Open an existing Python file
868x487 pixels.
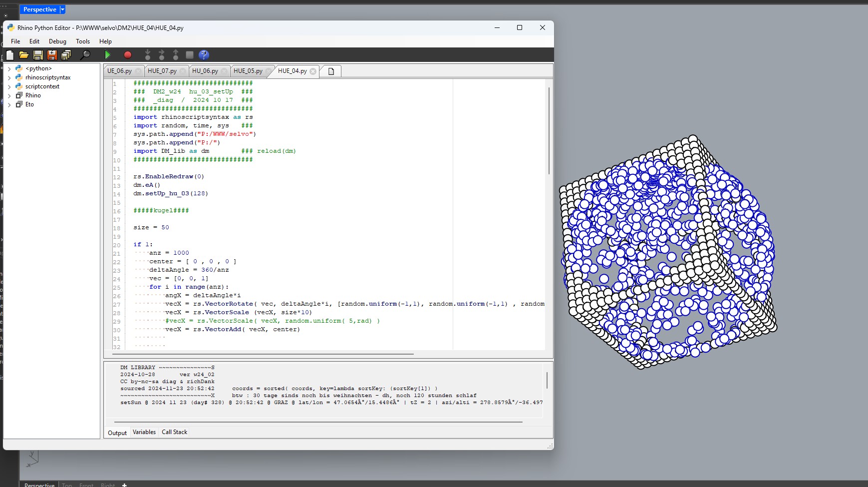click(24, 55)
